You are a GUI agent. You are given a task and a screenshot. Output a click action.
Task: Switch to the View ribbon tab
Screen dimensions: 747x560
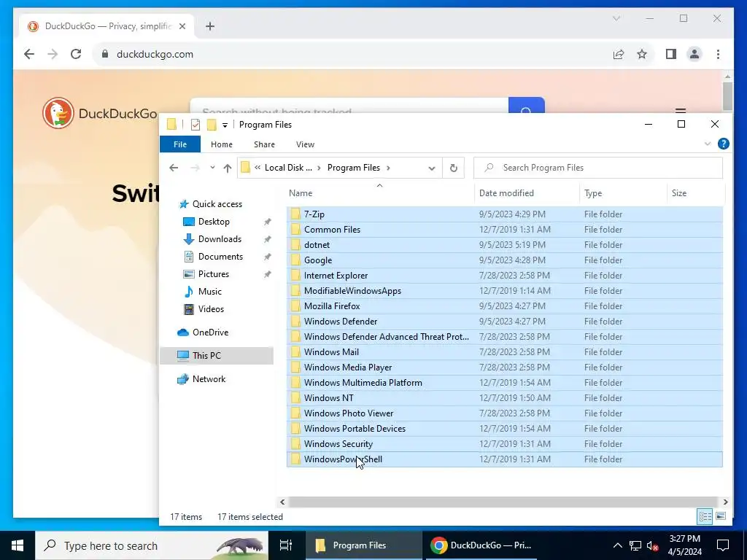tap(305, 144)
